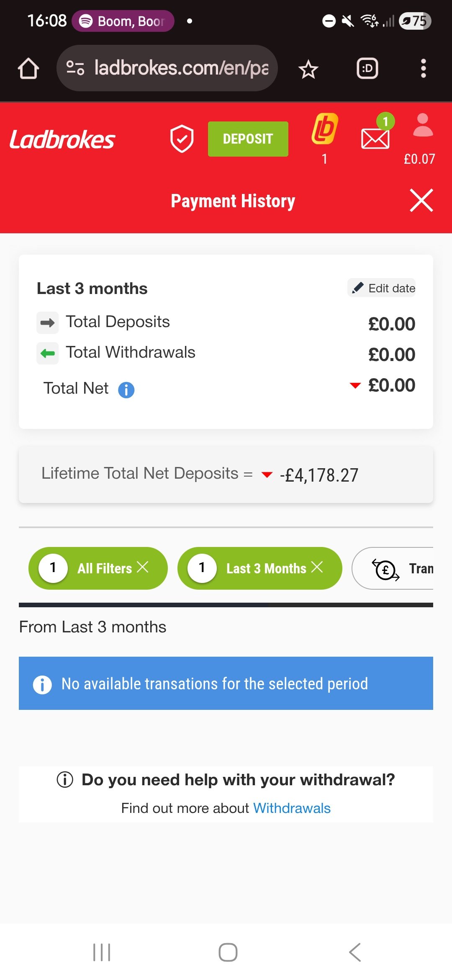Open browser three-dot overflow menu
The image size is (452, 980).
[x=423, y=68]
